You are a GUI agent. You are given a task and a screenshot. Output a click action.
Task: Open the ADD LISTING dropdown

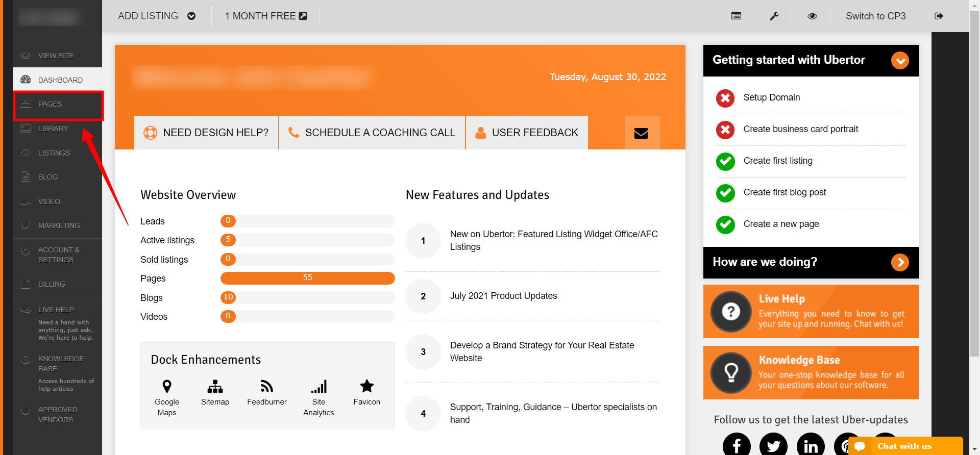[157, 16]
